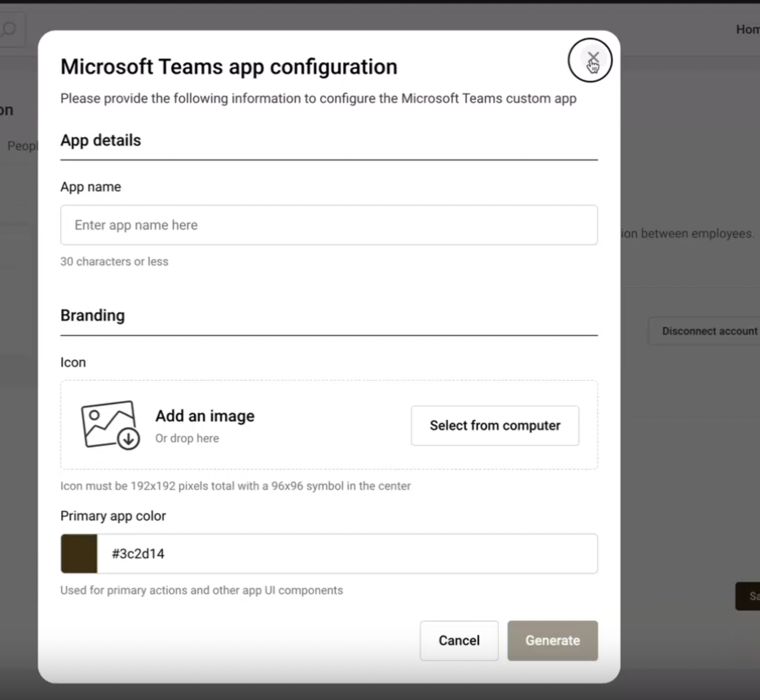Click the #3c2d14 hex color field
This screenshot has width=760, height=700.
point(347,554)
